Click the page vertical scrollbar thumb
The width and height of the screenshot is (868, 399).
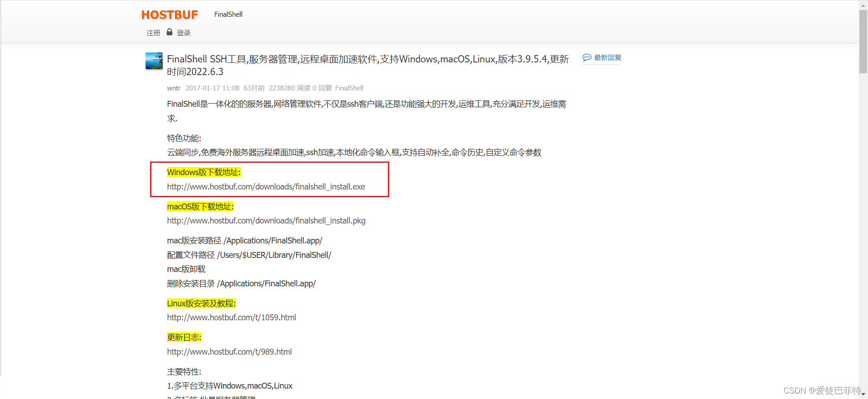(x=863, y=41)
